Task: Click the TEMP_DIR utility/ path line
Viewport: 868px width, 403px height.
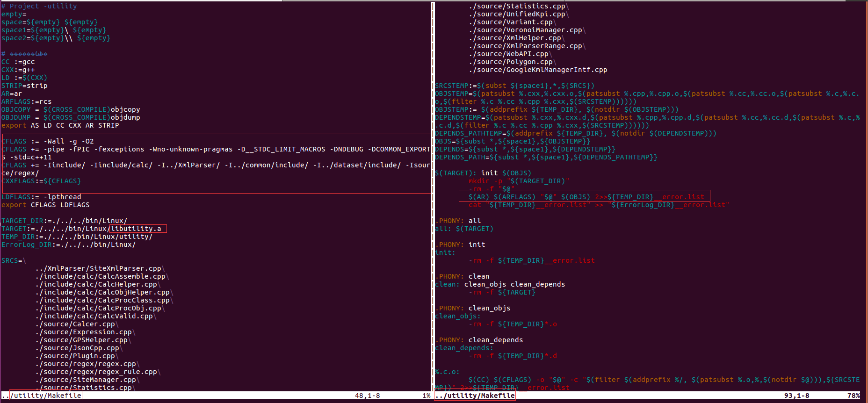Action: click(77, 237)
